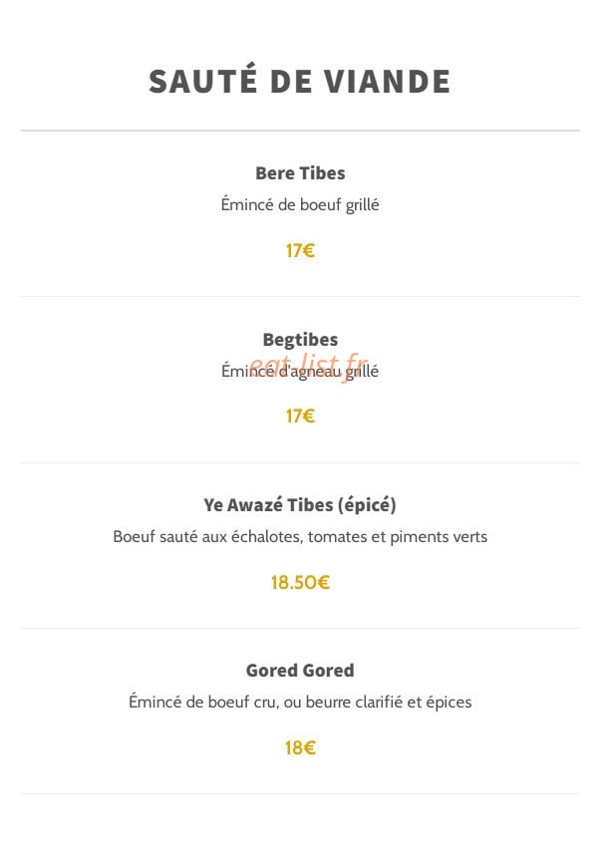Click the separator above Gored Gored
Image resolution: width=616 pixels, height=858 pixels.
click(x=300, y=628)
